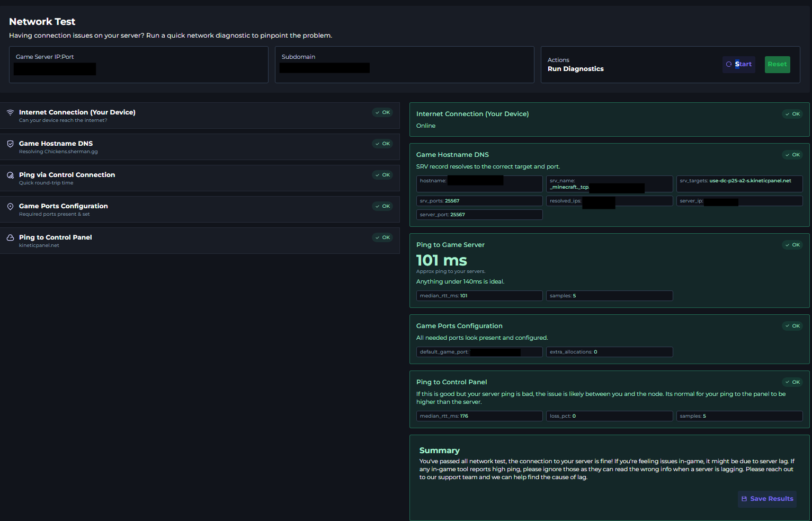Click the srv_ports 25567 field
The height and width of the screenshot is (521, 812).
[479, 201]
